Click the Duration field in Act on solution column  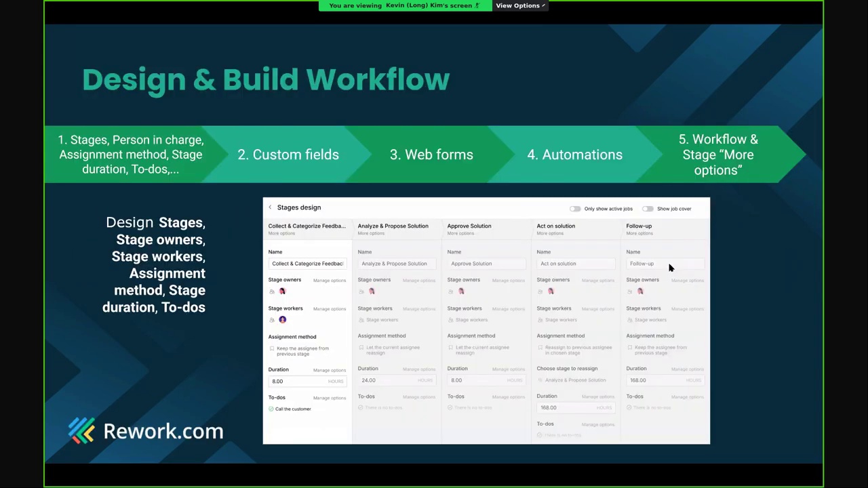coord(576,408)
